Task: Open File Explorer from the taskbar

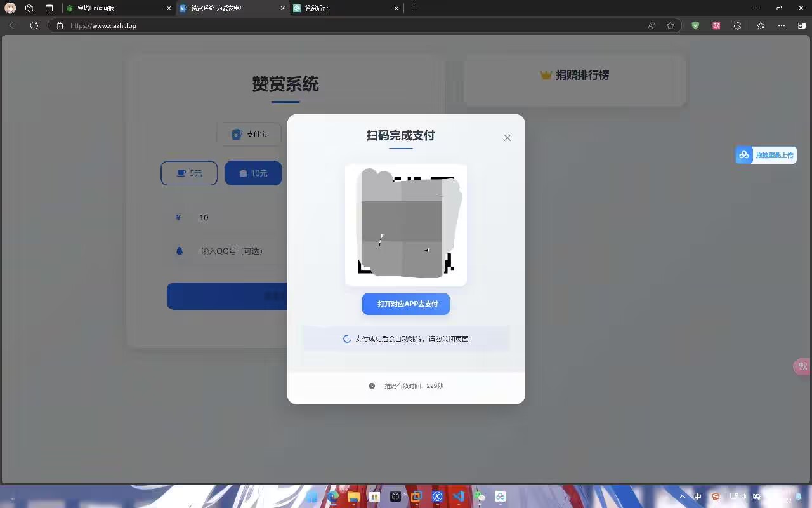Action: (353, 497)
